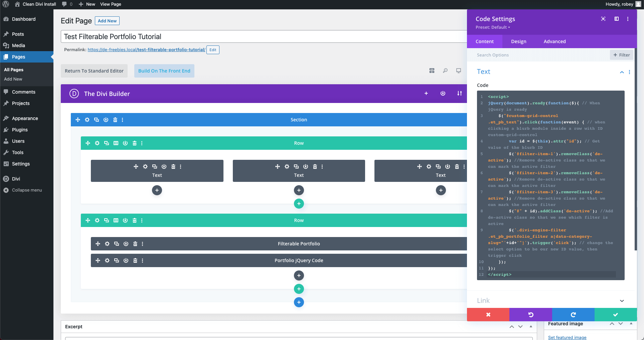Switch to desktop view icon
644x340 pixels.
459,71
